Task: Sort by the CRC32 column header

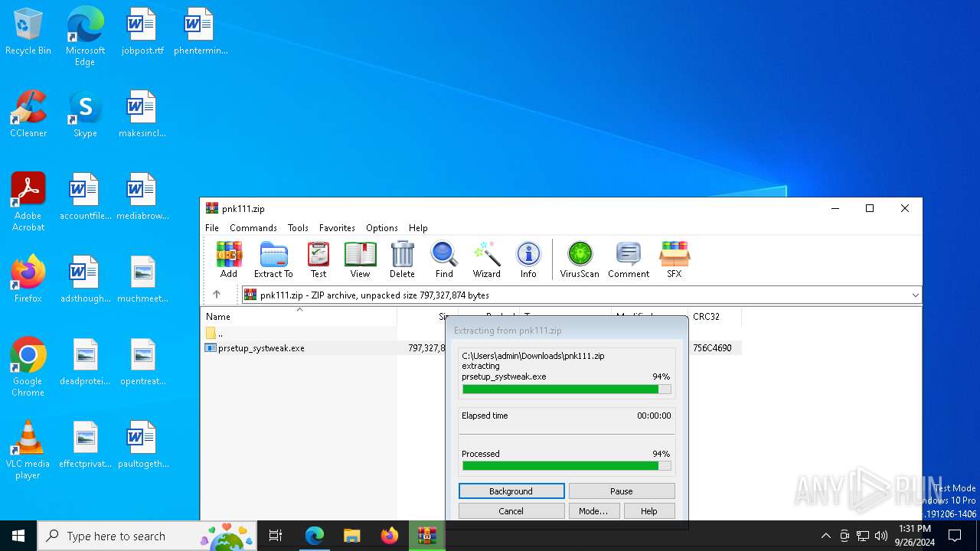Action: pyautogui.click(x=714, y=316)
